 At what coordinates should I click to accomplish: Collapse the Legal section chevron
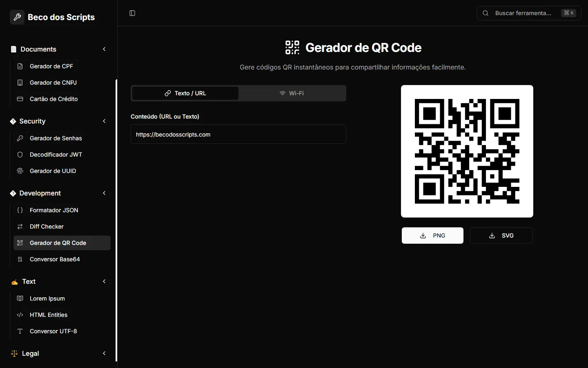pyautogui.click(x=104, y=353)
